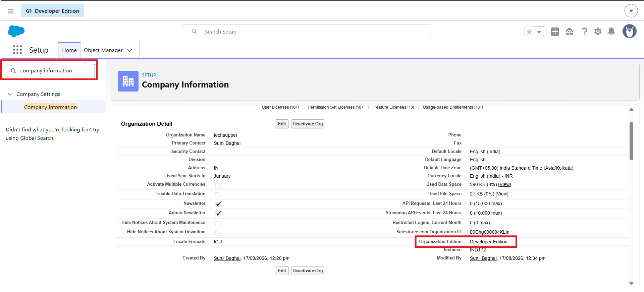Screen dimensions: 644x292
Task: View Used File Space details
Action: (x=502, y=194)
